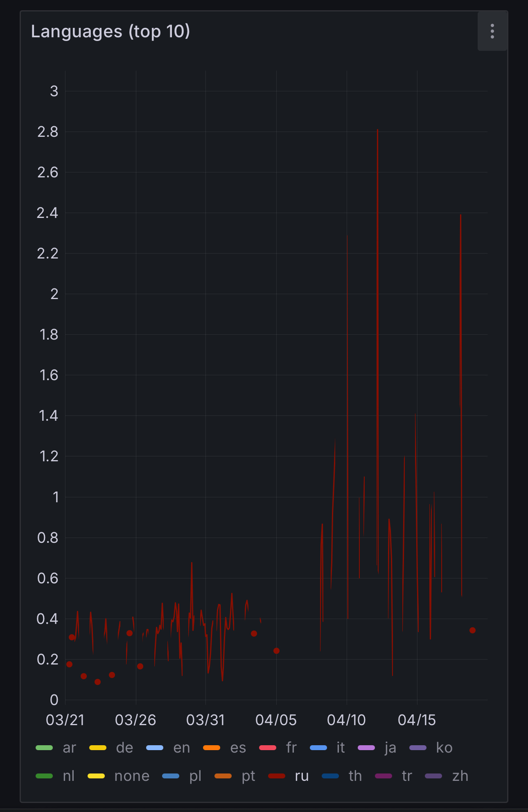This screenshot has width=528, height=812.
Task: Click the 'none' legend label
Action: pos(132,776)
